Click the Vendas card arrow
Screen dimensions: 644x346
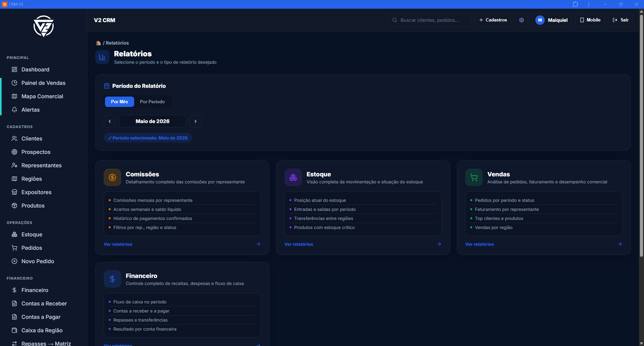[x=620, y=244]
